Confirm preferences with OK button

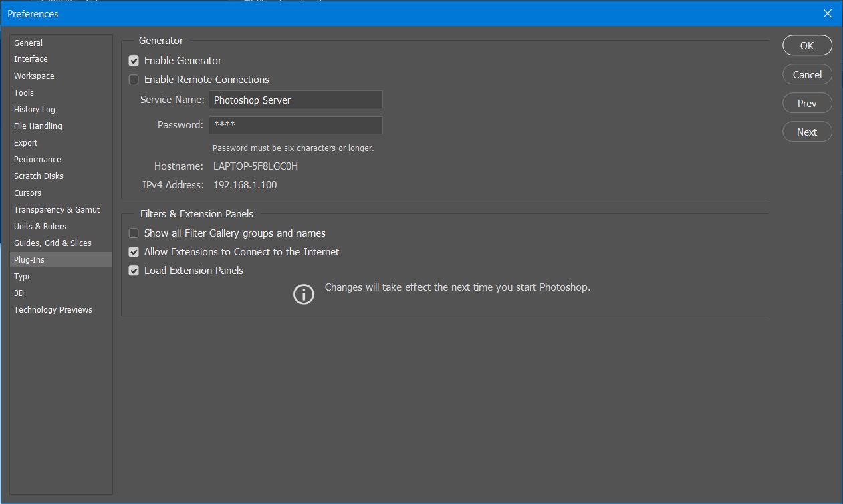(x=807, y=45)
